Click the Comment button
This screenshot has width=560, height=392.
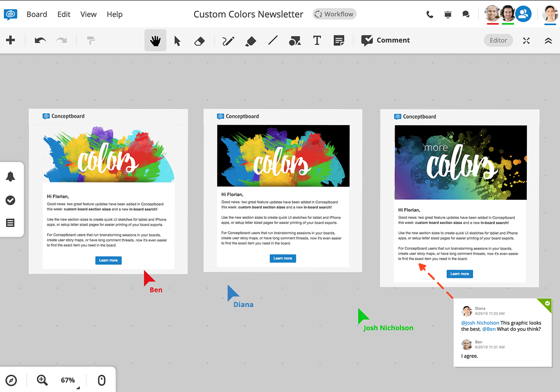(386, 41)
